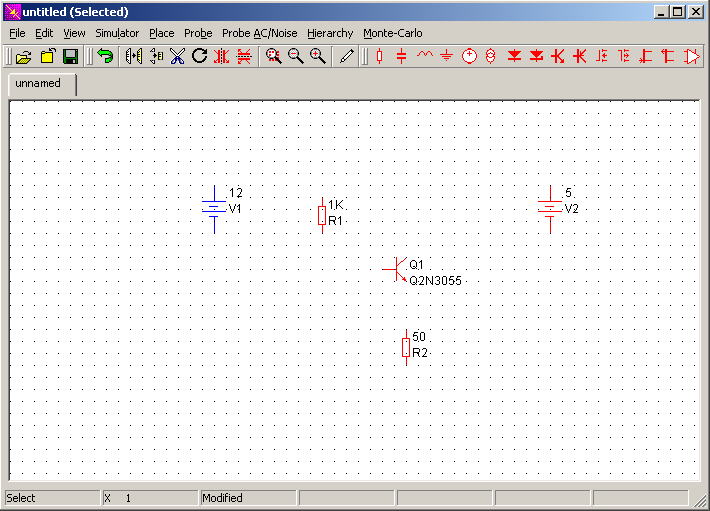
Task: Click the New schematic icon
Action: tap(48, 57)
